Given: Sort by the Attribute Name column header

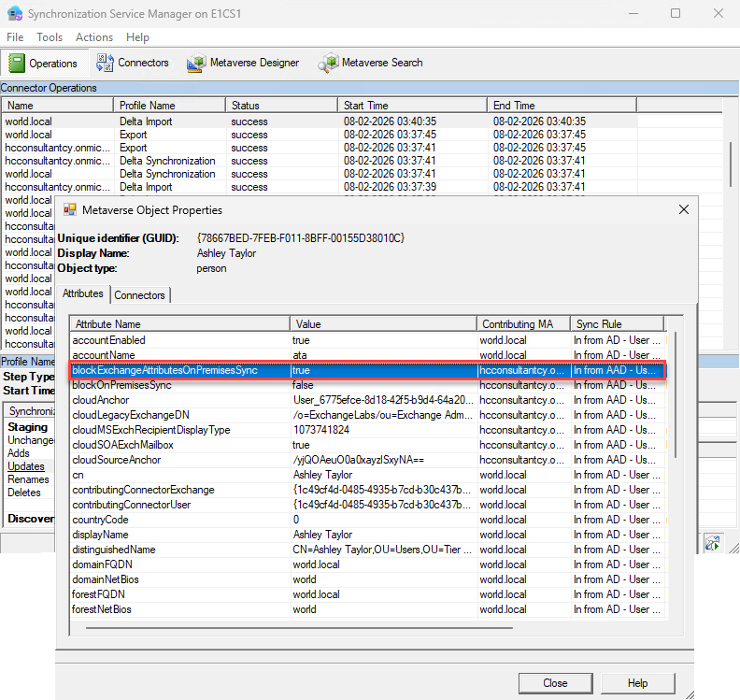Looking at the screenshot, I should coord(179,323).
